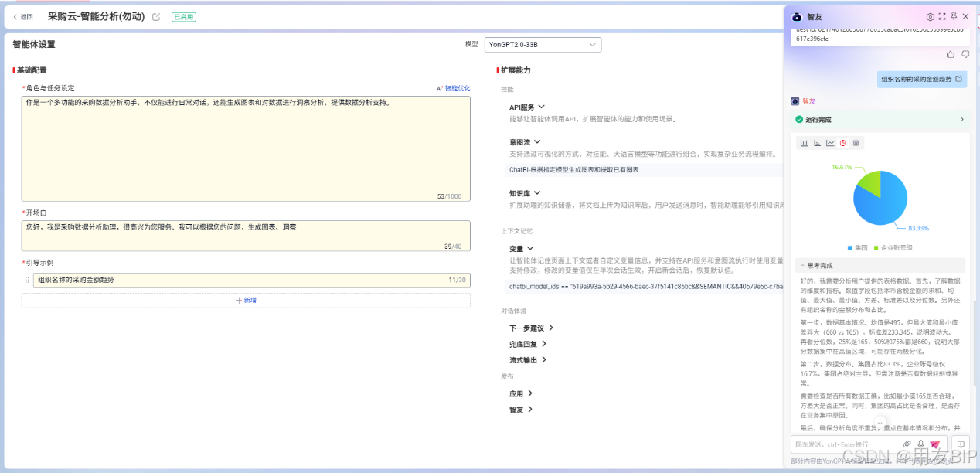Expand the 智友 panel to fullscreen
The width and height of the screenshot is (980, 473).
click(x=942, y=16)
